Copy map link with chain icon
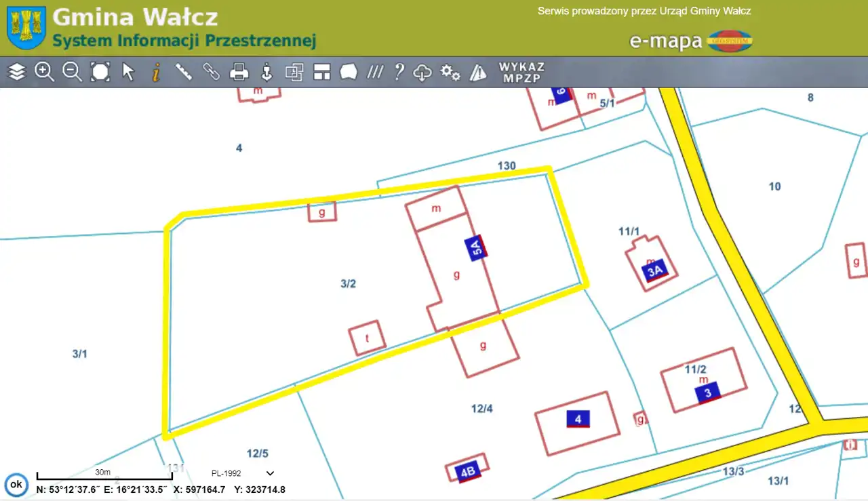868x501 pixels. (x=212, y=71)
